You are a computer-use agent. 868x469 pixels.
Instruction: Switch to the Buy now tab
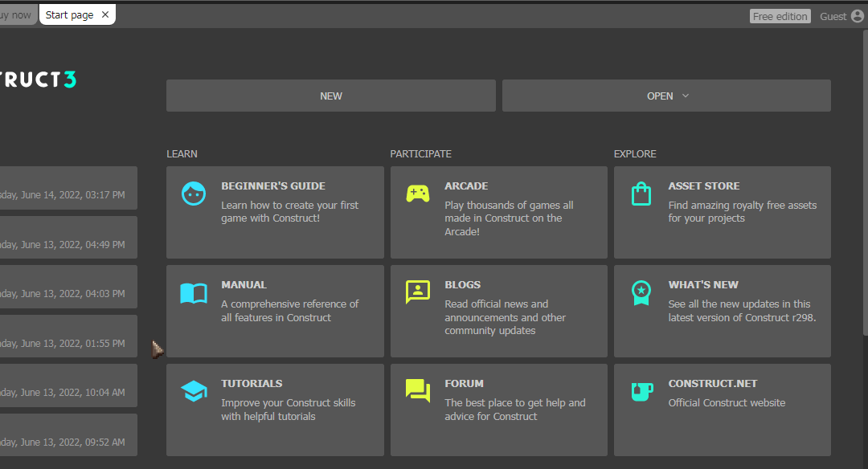(x=18, y=15)
